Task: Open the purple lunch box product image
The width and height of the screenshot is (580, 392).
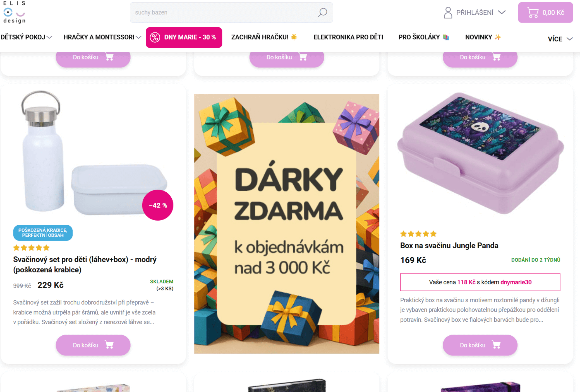Action: (480, 153)
